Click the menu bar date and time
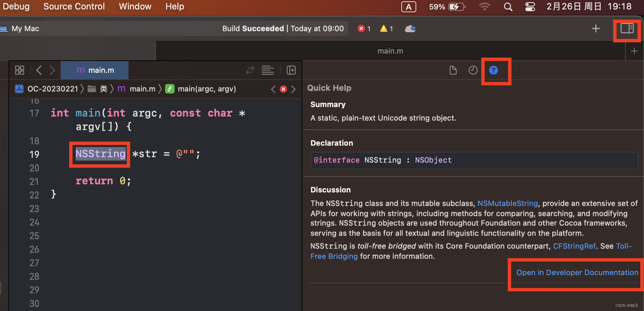Viewport: 644px width, 311px height. 589,6
